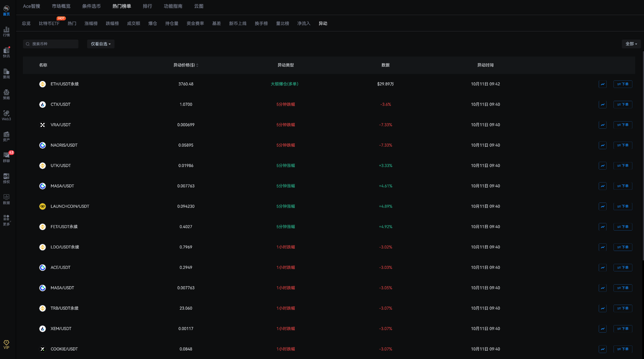Select the 资金费率 sub-tab
Viewport: 644px width, 359px height.
195,24
